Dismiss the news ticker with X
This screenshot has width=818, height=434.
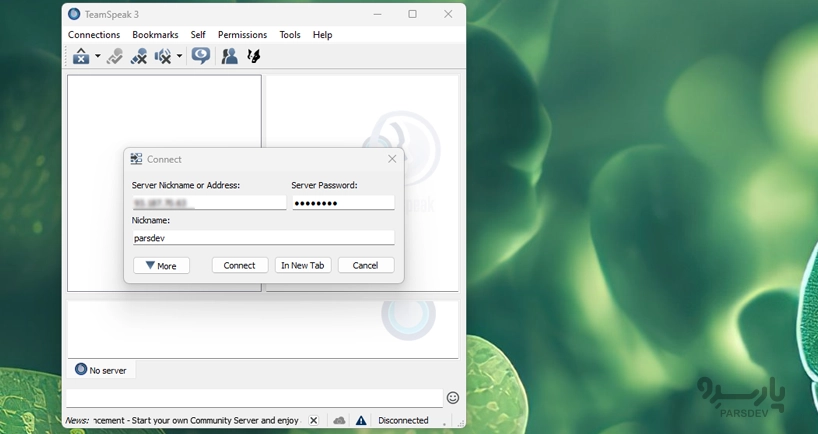click(x=313, y=421)
